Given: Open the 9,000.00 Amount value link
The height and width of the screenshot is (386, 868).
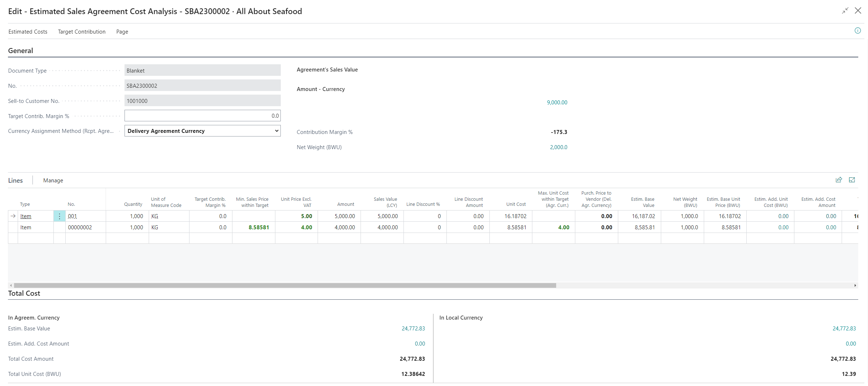Looking at the screenshot, I should point(557,103).
